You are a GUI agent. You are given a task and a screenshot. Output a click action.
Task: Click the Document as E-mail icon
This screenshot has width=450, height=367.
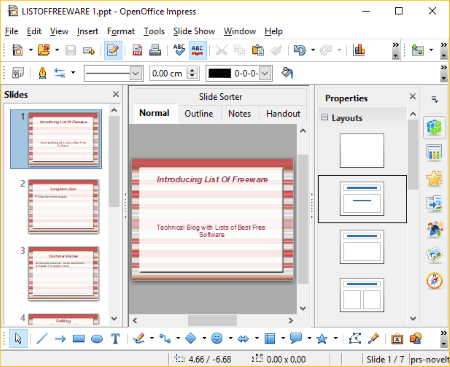89,51
